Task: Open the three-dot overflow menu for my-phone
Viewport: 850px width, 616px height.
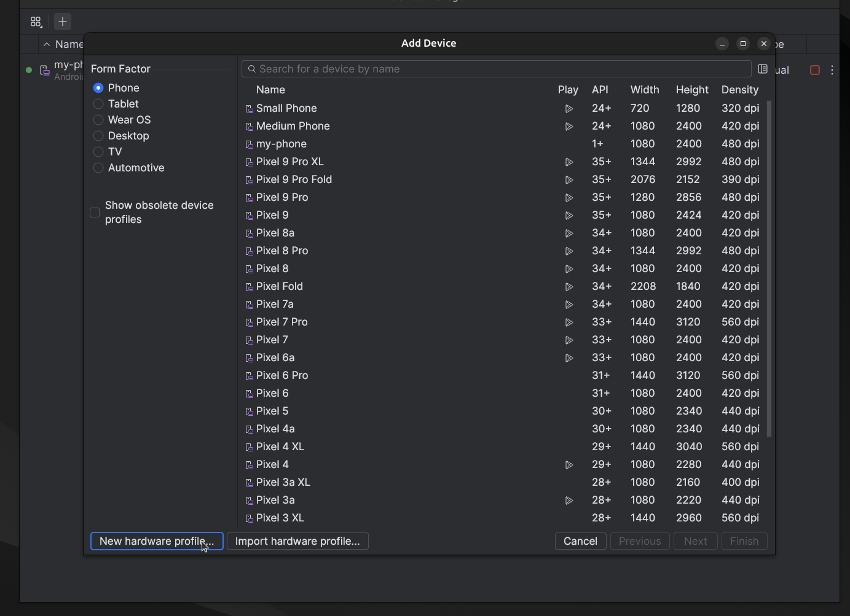Action: click(832, 70)
